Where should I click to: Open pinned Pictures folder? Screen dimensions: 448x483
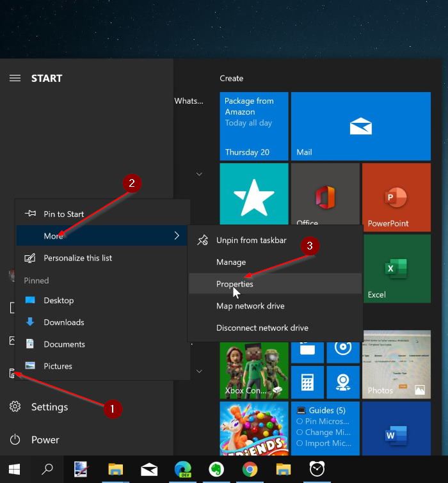[102, 366]
